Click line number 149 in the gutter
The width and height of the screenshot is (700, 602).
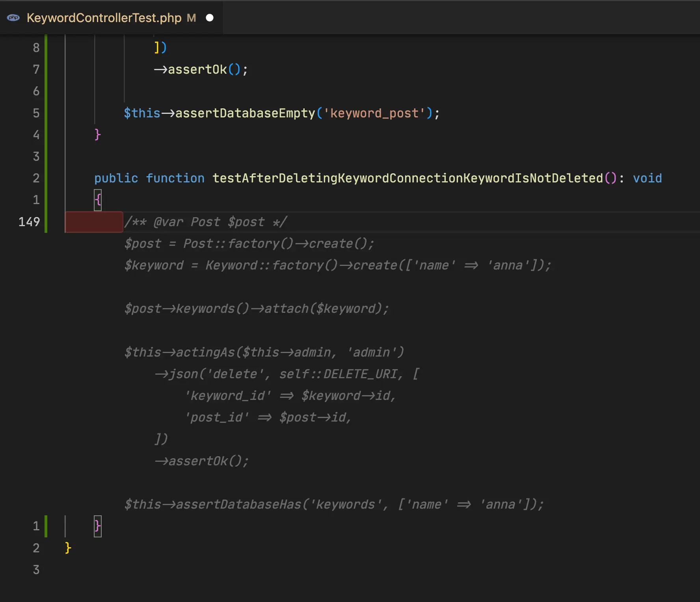[29, 222]
